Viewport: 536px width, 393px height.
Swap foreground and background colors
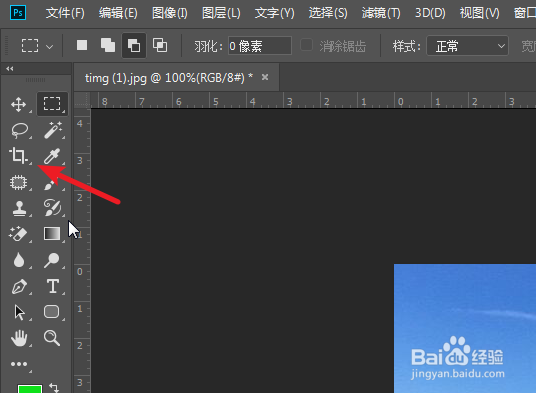click(x=54, y=388)
